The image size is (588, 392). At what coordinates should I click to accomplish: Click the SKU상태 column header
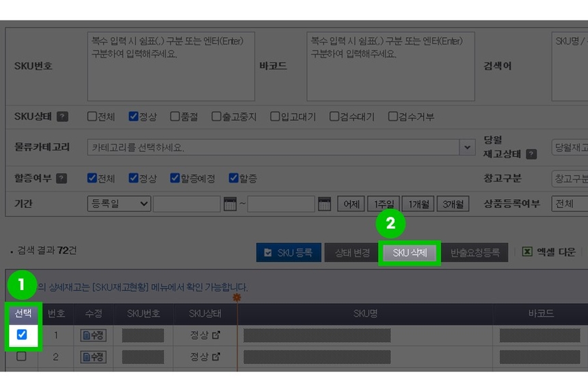click(204, 313)
